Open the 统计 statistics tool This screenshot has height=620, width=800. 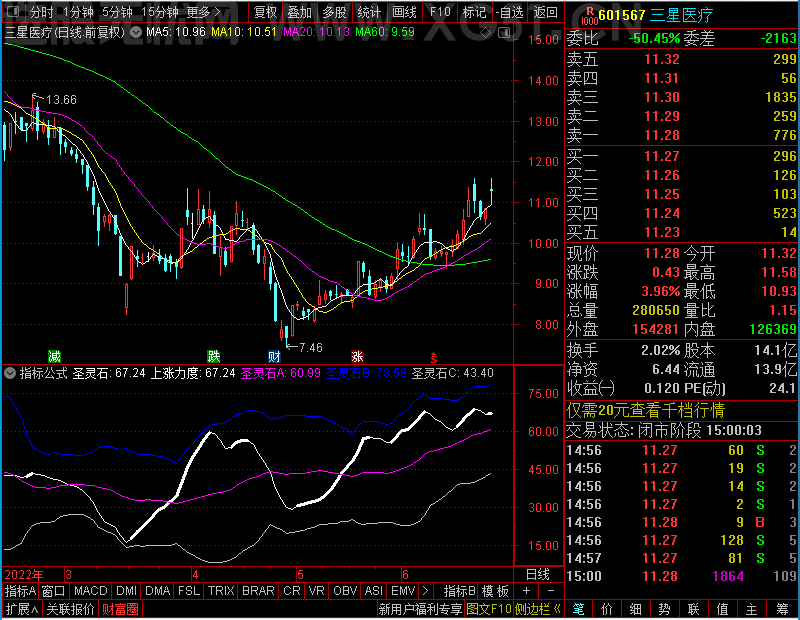click(x=369, y=12)
